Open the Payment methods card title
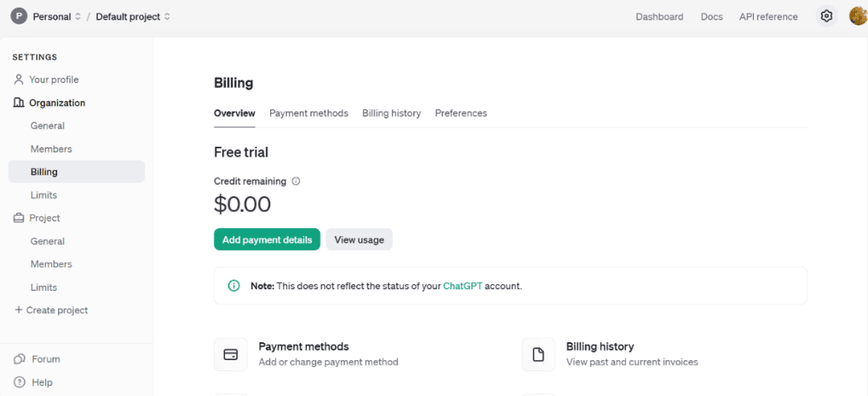Screen dimensions: 868x396 click(x=304, y=346)
